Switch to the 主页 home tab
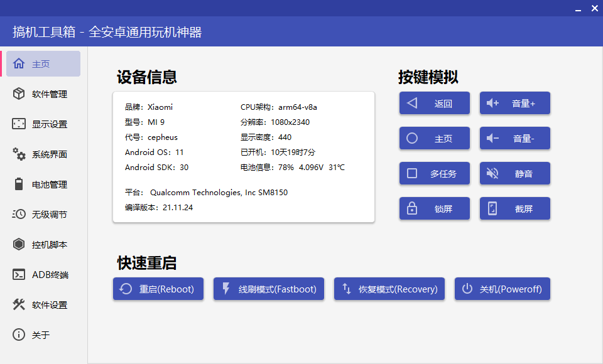The image size is (603, 364). (41, 63)
